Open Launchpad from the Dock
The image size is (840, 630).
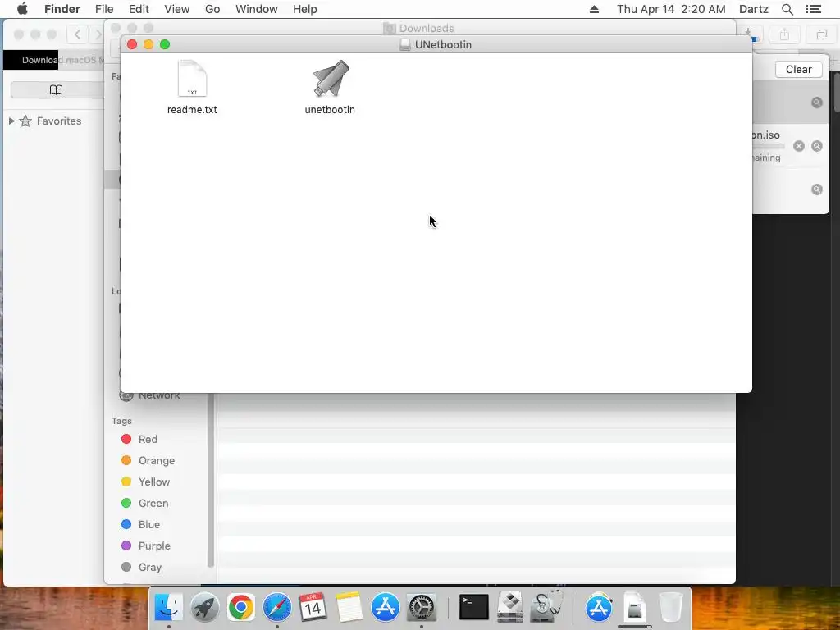(x=204, y=607)
